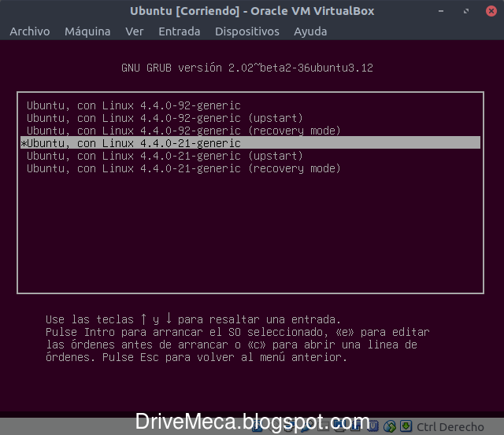504x435 pixels.
Task: Close the VirtualBox window
Action: click(x=491, y=11)
